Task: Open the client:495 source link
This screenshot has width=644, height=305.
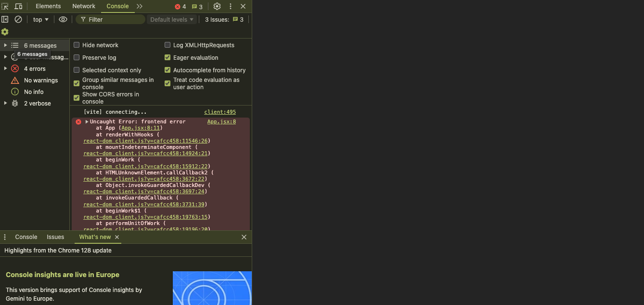Action: pos(220,112)
